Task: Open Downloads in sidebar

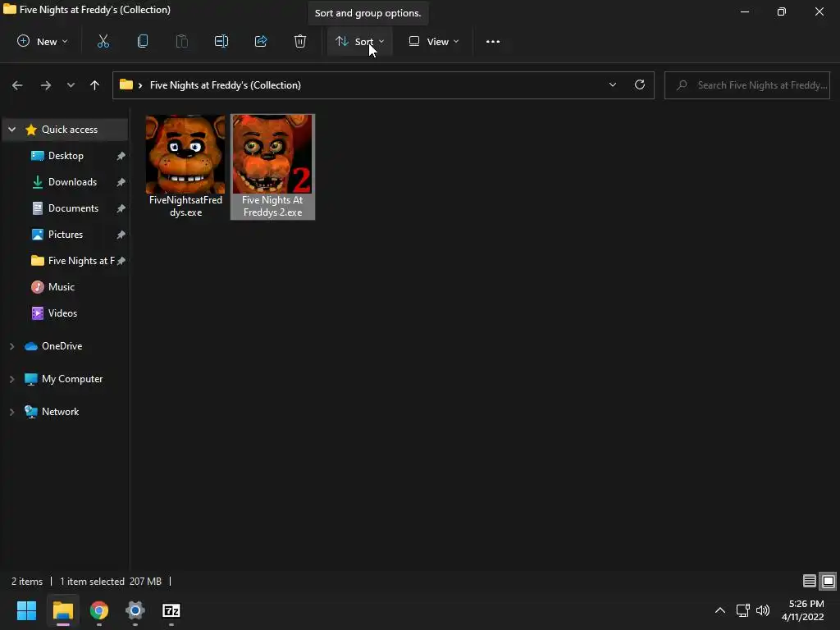Action: coord(72,182)
